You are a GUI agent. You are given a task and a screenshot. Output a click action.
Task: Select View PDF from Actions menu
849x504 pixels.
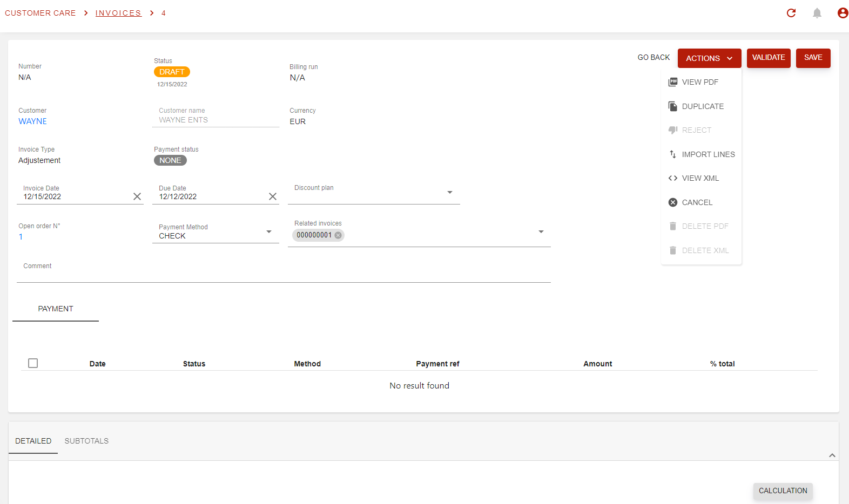700,82
